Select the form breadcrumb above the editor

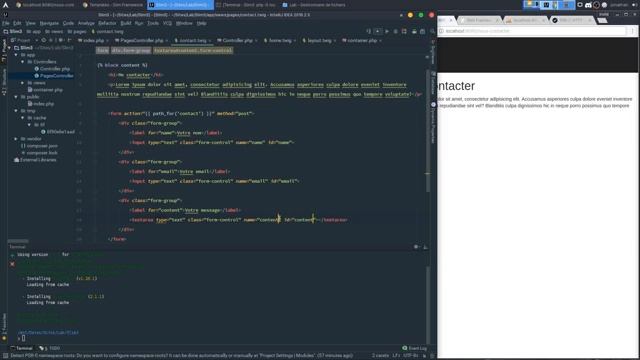(102, 51)
